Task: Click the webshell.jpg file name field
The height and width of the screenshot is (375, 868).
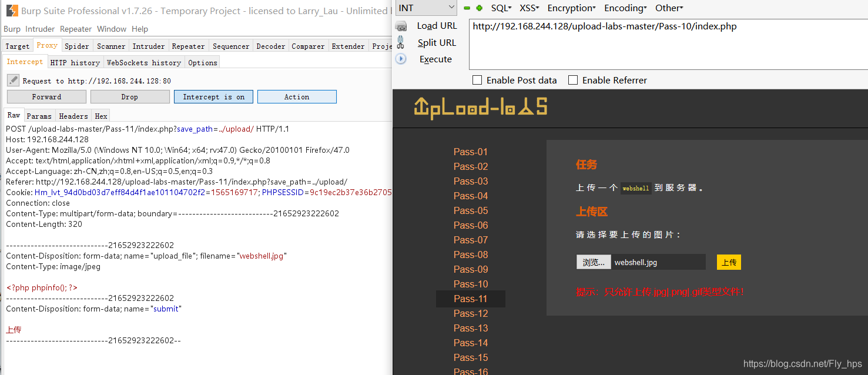Action: coord(658,262)
